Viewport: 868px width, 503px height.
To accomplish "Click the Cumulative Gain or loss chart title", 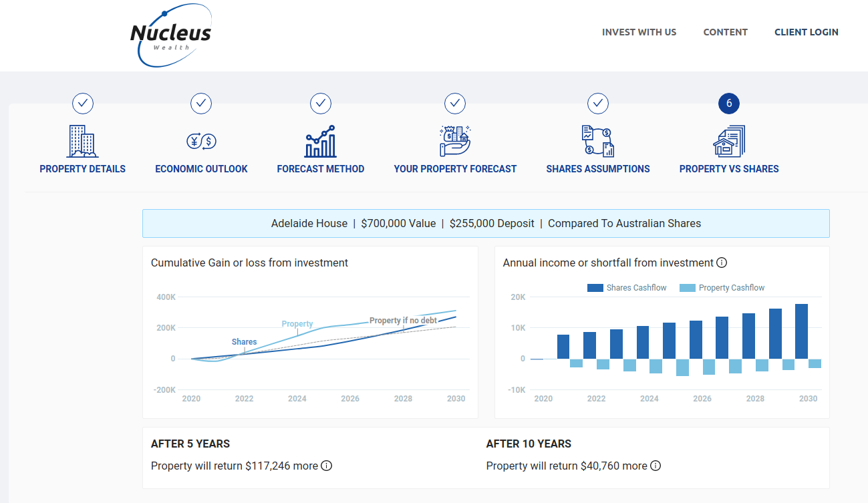I will (250, 263).
